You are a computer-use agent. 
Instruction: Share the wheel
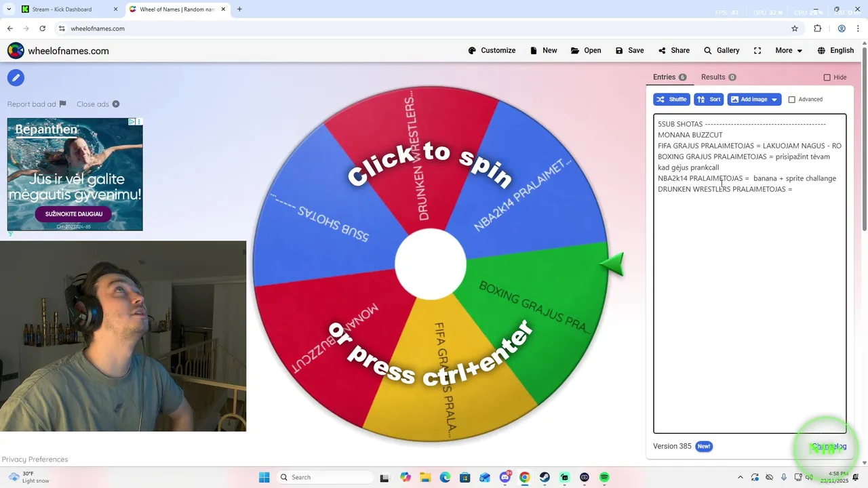674,51
